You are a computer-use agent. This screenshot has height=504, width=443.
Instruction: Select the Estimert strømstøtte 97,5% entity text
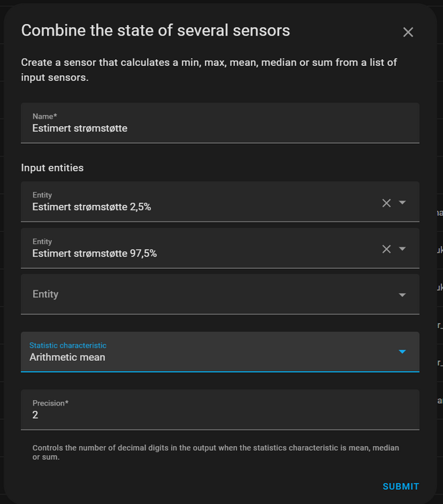pos(94,253)
